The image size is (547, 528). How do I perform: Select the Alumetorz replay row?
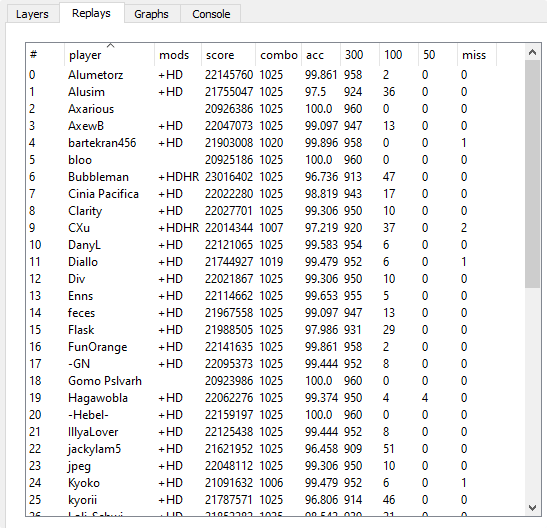(275, 75)
